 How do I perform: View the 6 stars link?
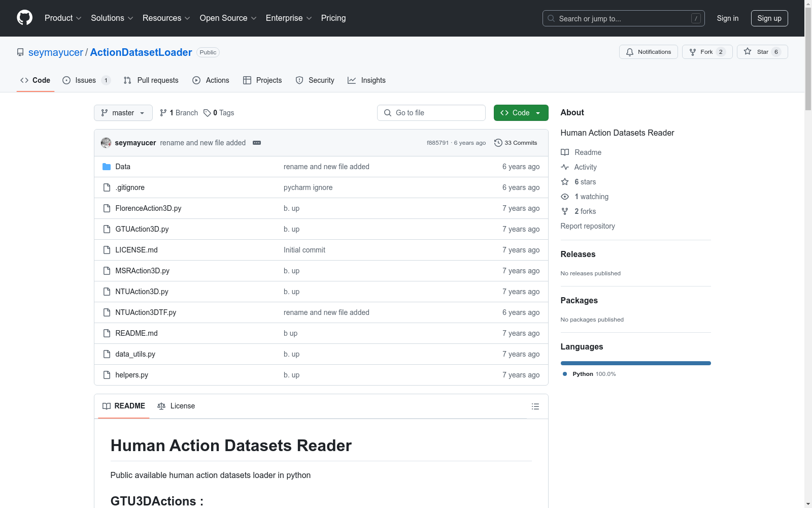pos(579,182)
